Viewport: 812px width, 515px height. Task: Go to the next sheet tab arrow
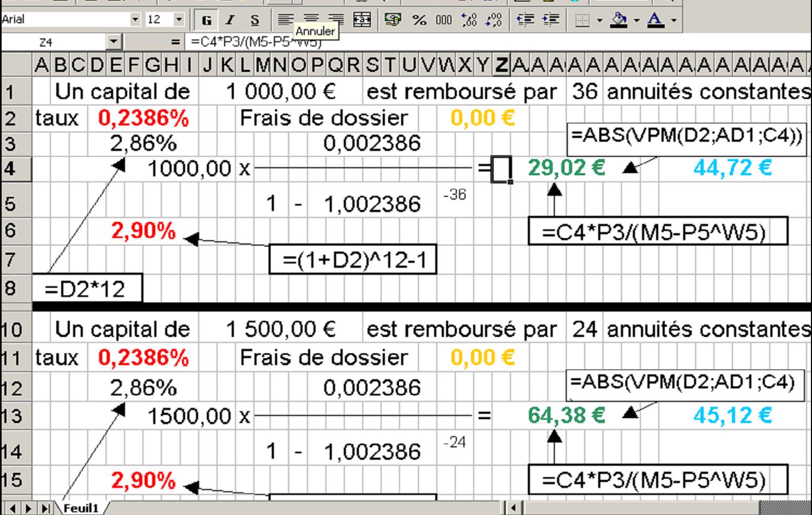click(28, 509)
